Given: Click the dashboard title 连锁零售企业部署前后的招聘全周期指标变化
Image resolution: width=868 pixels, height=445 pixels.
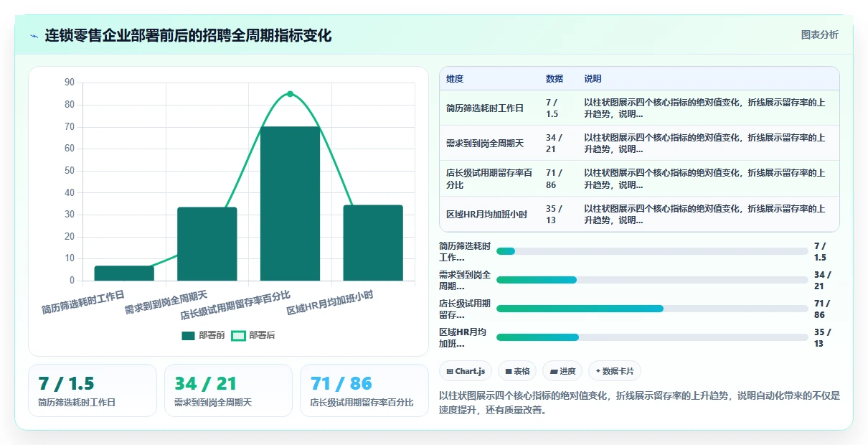Looking at the screenshot, I should pyautogui.click(x=188, y=35).
